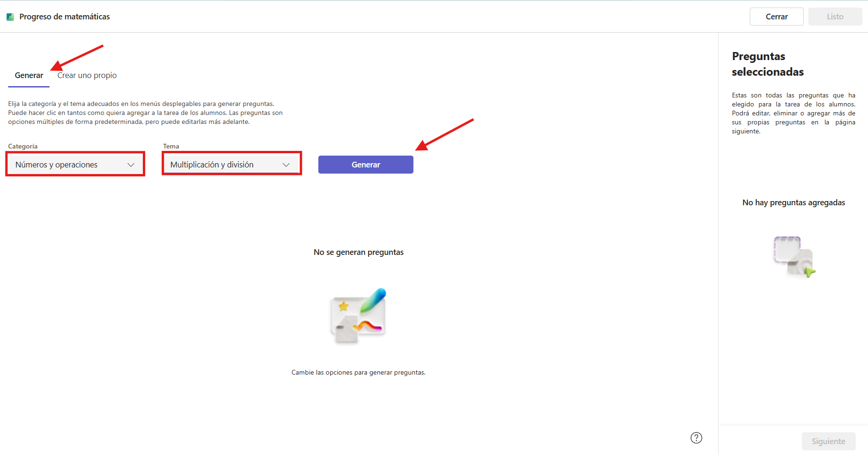Screen dimensions: 868x455
Task: Click the No se generan preguntas message
Action: (x=359, y=252)
